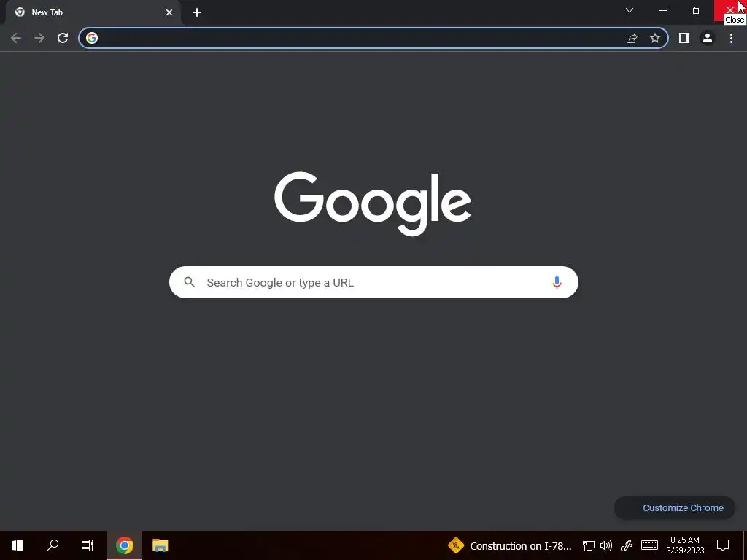Open Windows Ink Workspace pen icon

pyautogui.click(x=627, y=545)
